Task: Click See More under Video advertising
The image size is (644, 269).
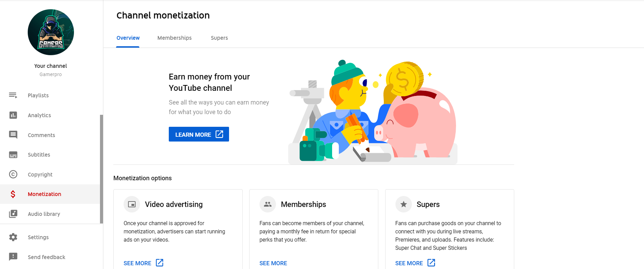Action: tap(143, 263)
